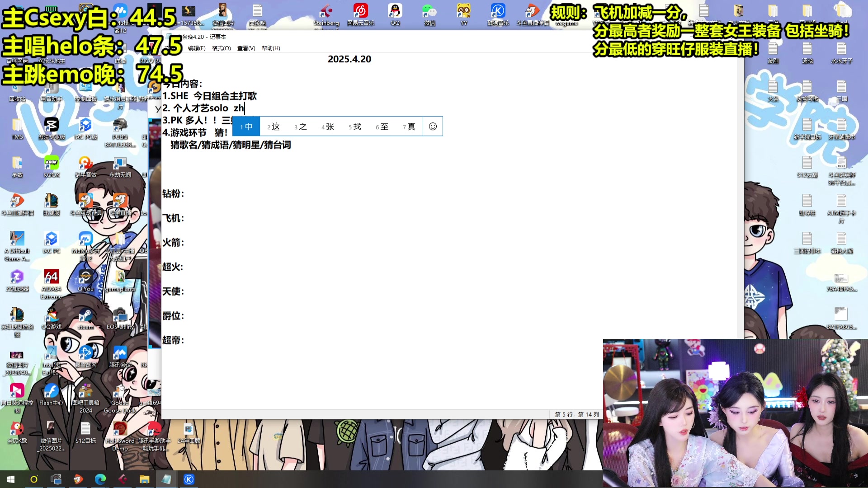
Task: Open the 微信 WeChat desktop icon
Action: click(429, 14)
